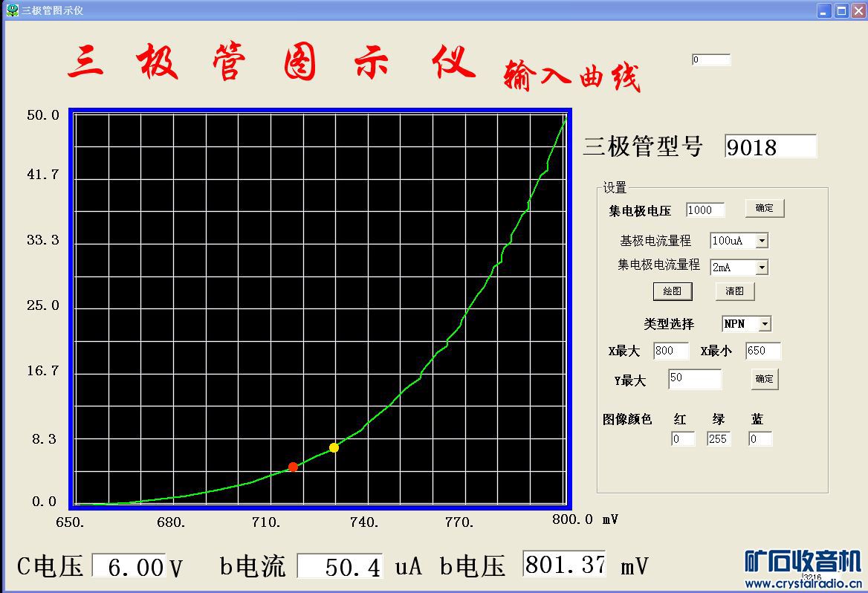Image resolution: width=868 pixels, height=593 pixels.
Task: Click the 确定 button next to Y最大
Action: tap(765, 379)
